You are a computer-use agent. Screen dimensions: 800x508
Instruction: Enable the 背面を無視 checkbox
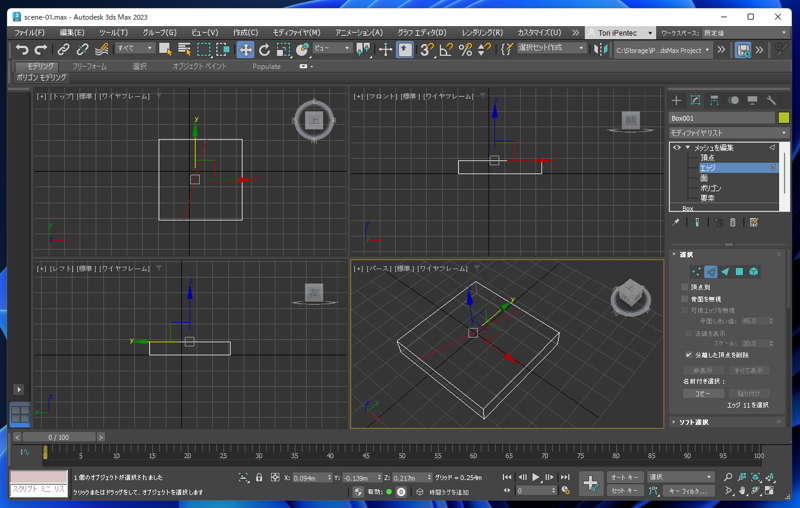(685, 299)
